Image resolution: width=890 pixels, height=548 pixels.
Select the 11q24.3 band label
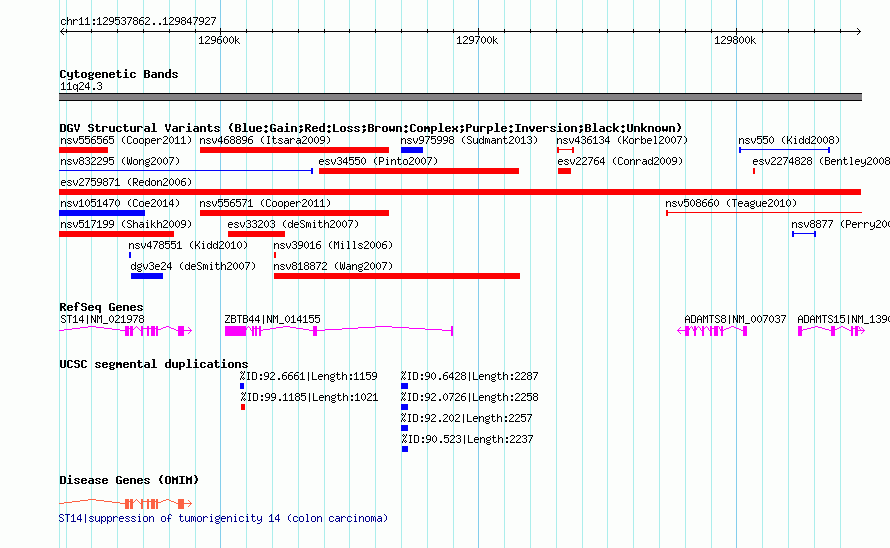click(81, 86)
